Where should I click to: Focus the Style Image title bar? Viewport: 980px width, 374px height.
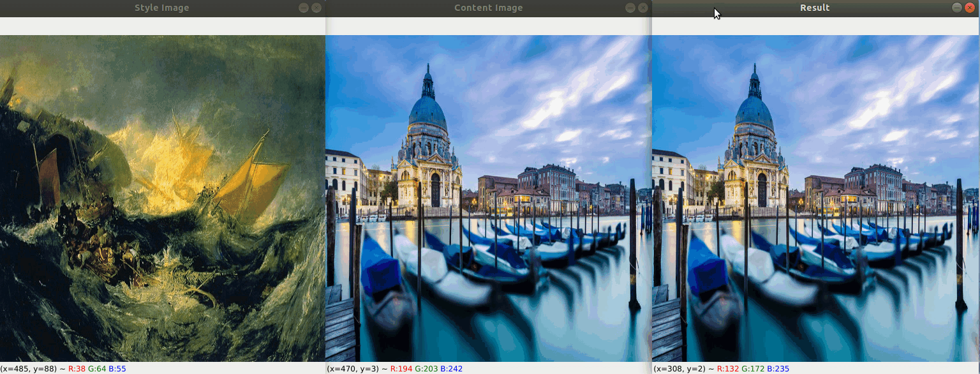[x=162, y=8]
